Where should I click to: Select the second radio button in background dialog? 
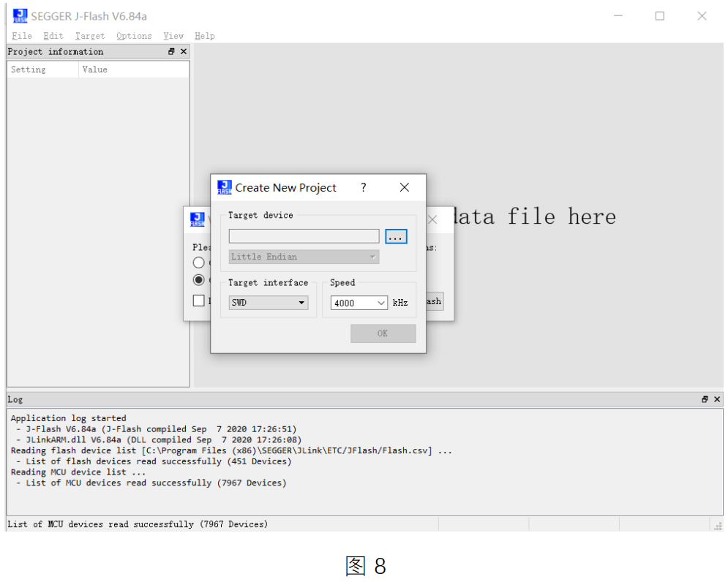[199, 280]
